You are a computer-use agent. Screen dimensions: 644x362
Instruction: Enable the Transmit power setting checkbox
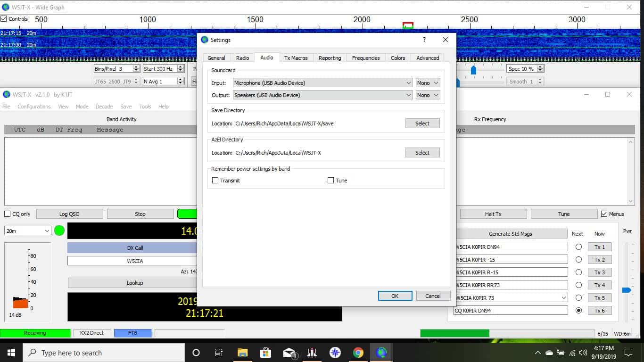point(215,180)
